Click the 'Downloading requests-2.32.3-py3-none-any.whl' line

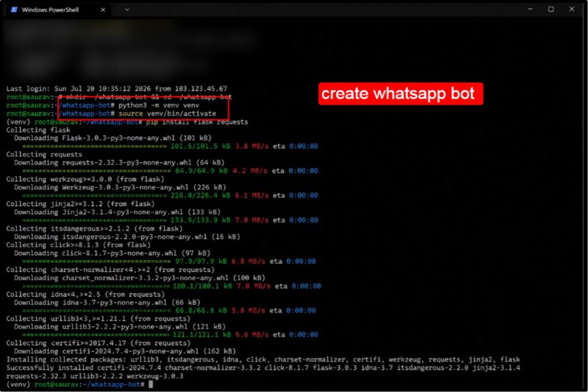coord(119,163)
